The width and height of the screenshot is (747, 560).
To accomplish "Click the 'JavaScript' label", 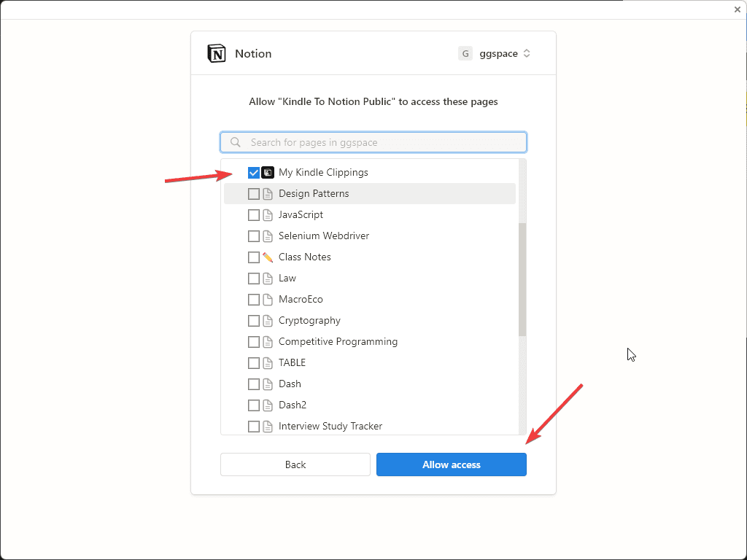I will pos(301,215).
